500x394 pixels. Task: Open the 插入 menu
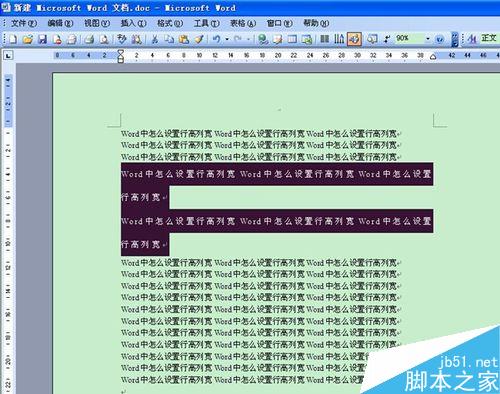pyautogui.click(x=134, y=23)
